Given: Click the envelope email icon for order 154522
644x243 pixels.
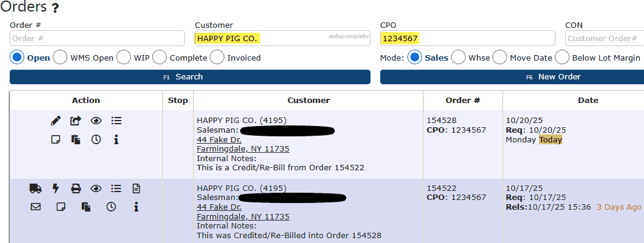Looking at the screenshot, I should 35,207.
